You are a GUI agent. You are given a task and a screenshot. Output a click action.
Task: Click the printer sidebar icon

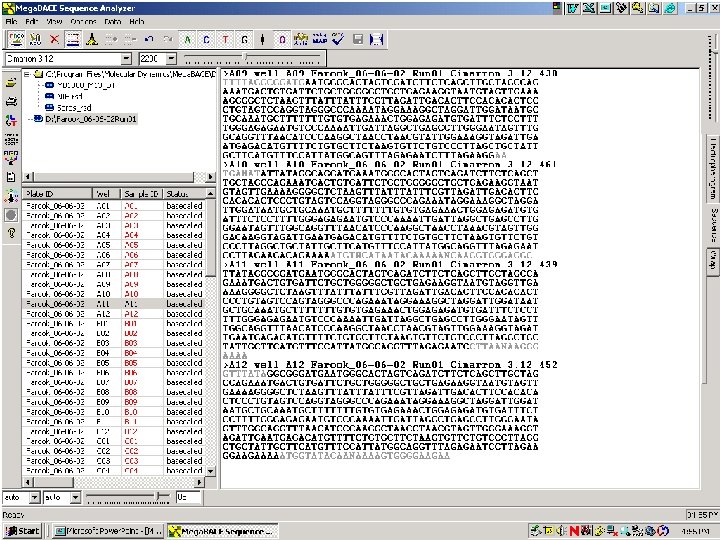point(11,101)
